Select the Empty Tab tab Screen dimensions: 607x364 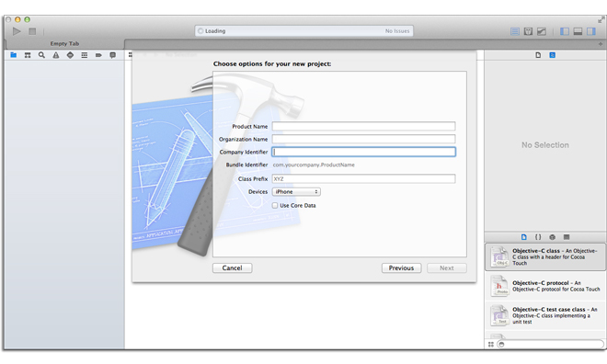[x=64, y=44]
